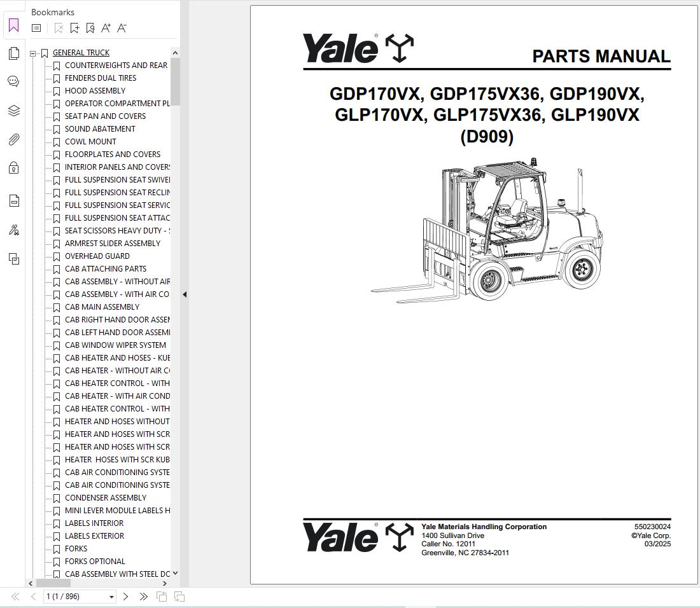Add a new bookmark

(x=74, y=28)
